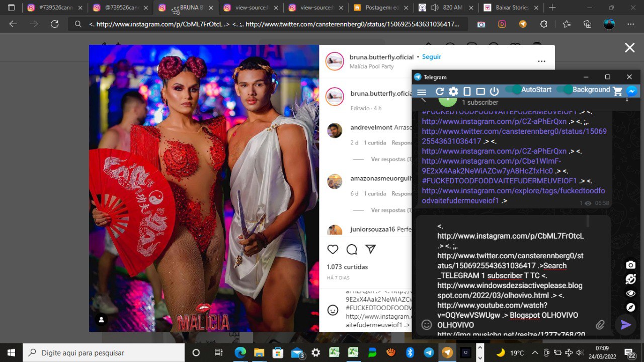Expand replies under amazonasmeuorgulho comment
Image resolution: width=644 pixels, height=362 pixels.
(x=391, y=210)
